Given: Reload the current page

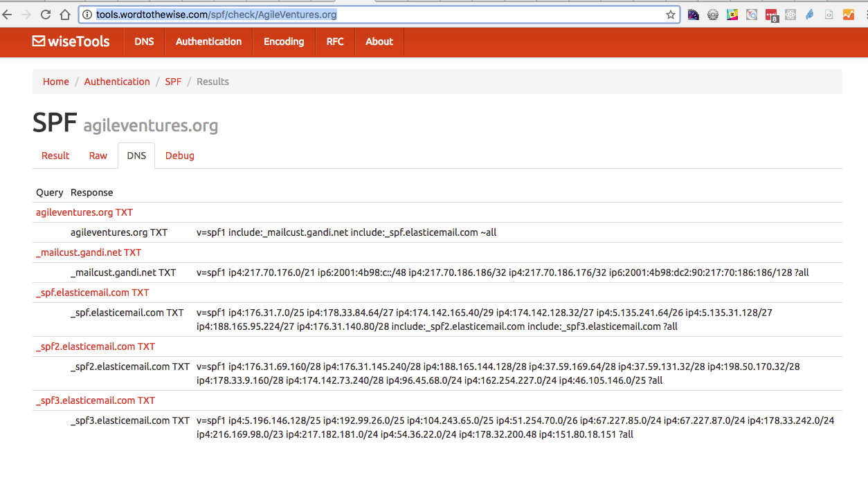Looking at the screenshot, I should [x=46, y=15].
